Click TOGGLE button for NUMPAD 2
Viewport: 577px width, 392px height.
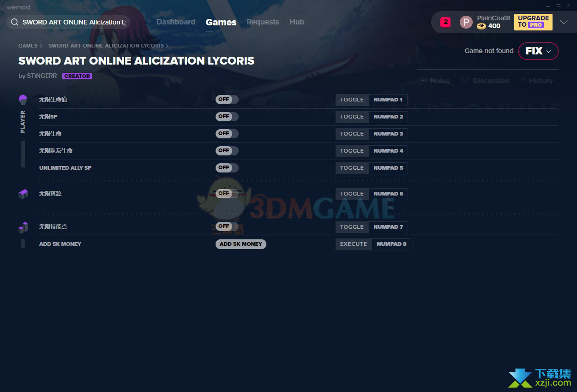(x=352, y=117)
